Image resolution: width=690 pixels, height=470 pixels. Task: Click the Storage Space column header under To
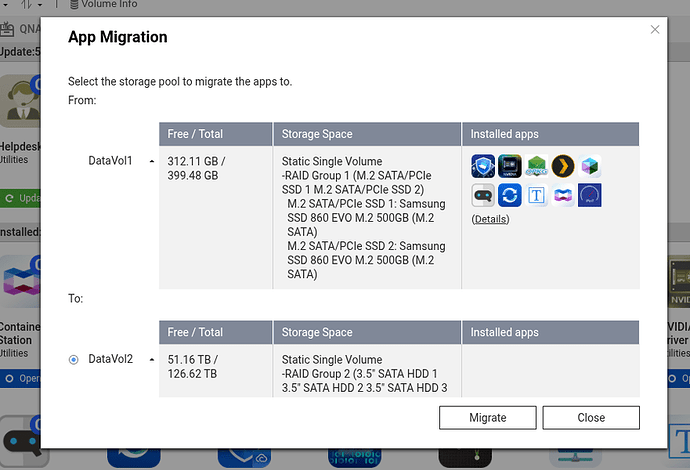[317, 333]
